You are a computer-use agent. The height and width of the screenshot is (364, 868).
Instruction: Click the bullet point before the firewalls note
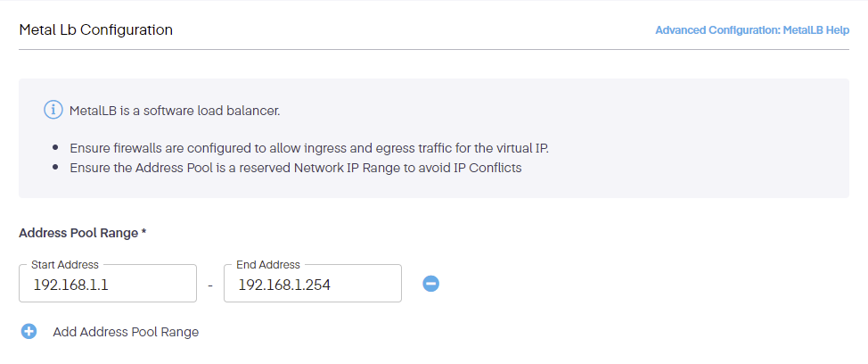[55, 147]
